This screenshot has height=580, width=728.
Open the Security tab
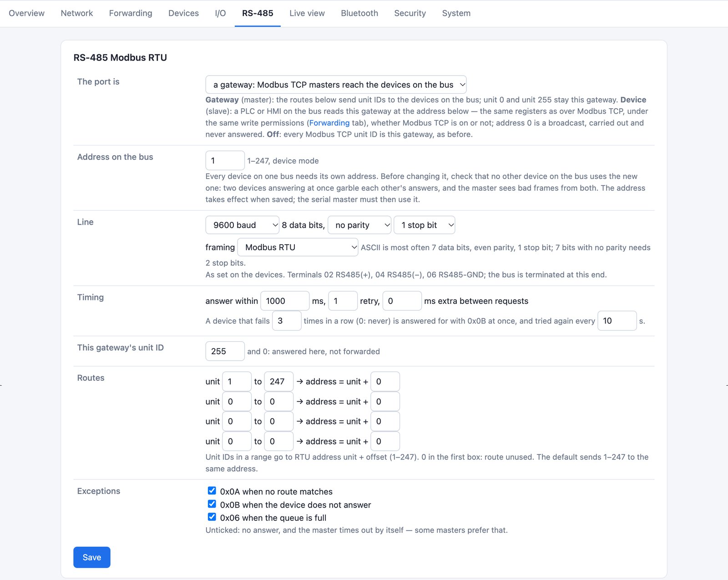pyautogui.click(x=410, y=13)
